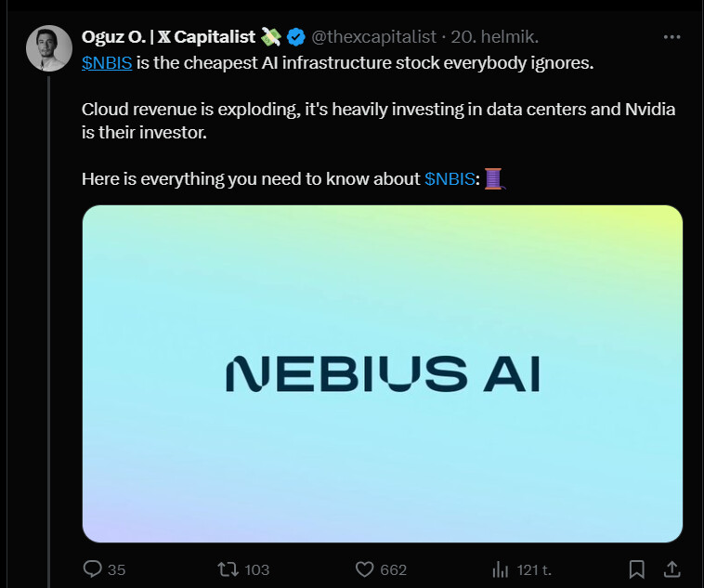Screen dimensions: 704x588
Task: Open the Oguz O. profile avatar
Action: tap(45, 48)
